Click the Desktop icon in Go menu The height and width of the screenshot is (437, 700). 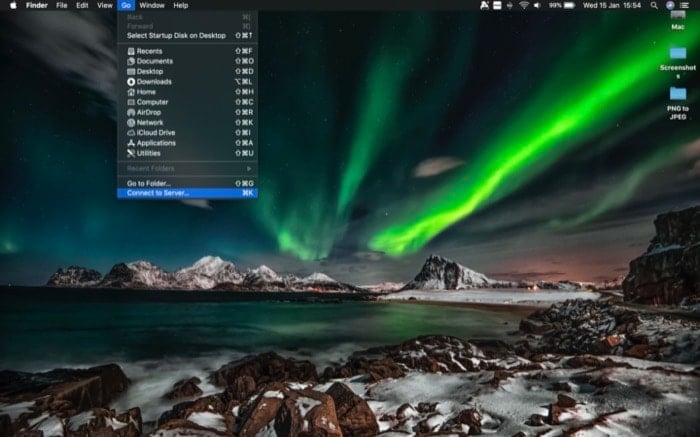[x=131, y=71]
